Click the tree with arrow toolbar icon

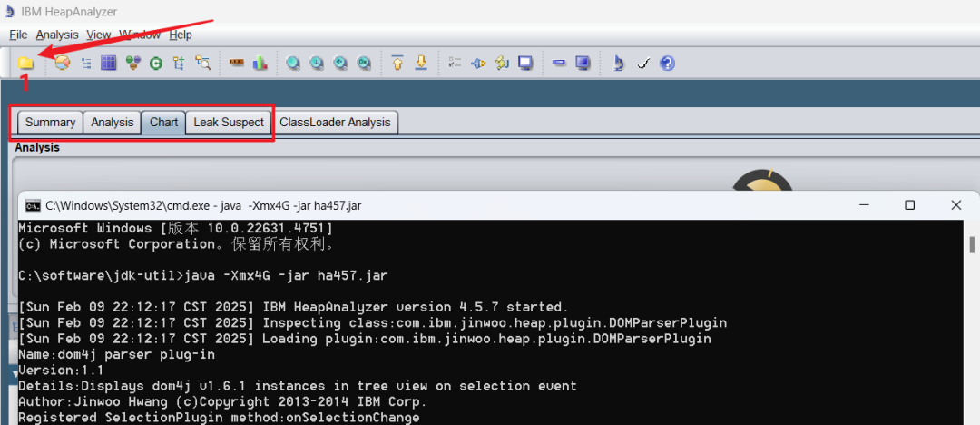pyautogui.click(x=180, y=63)
